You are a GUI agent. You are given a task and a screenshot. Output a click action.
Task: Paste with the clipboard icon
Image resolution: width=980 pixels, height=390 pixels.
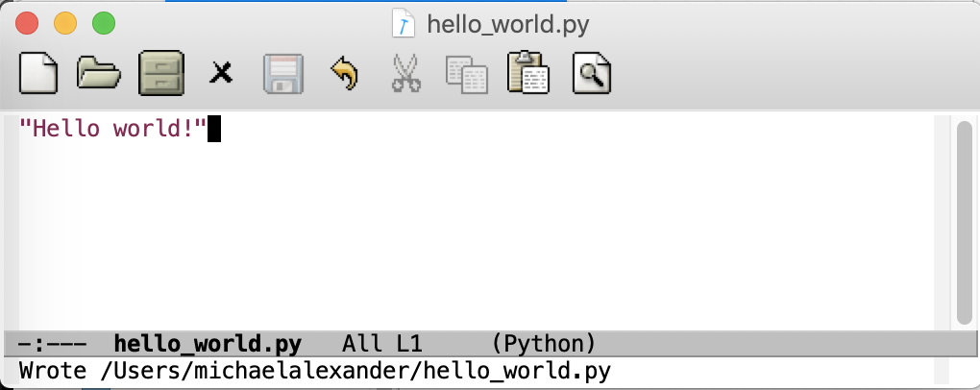(528, 72)
